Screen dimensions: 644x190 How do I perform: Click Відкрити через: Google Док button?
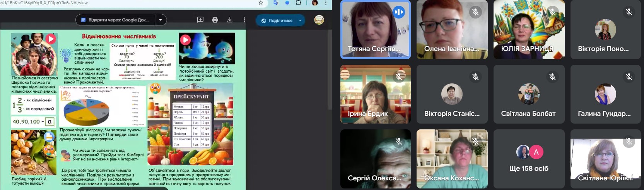(115, 20)
